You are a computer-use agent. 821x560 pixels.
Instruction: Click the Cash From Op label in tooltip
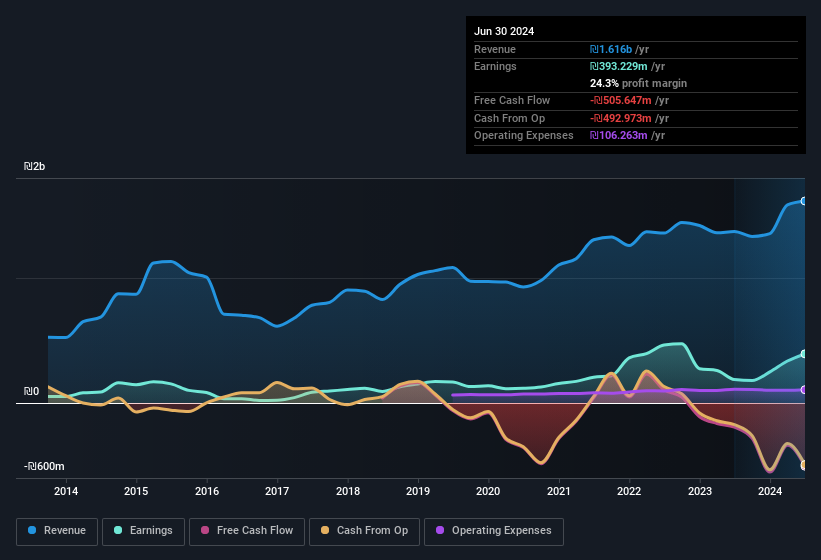(x=509, y=118)
